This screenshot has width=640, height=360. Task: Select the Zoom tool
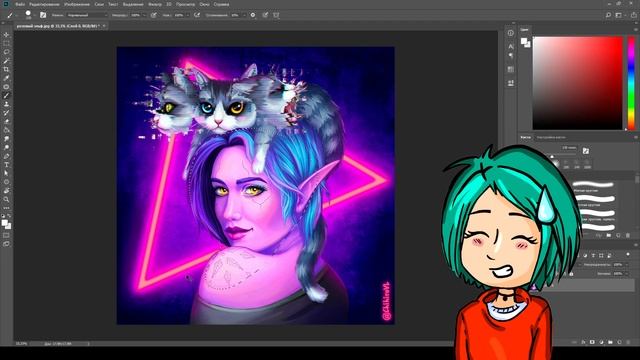6,200
